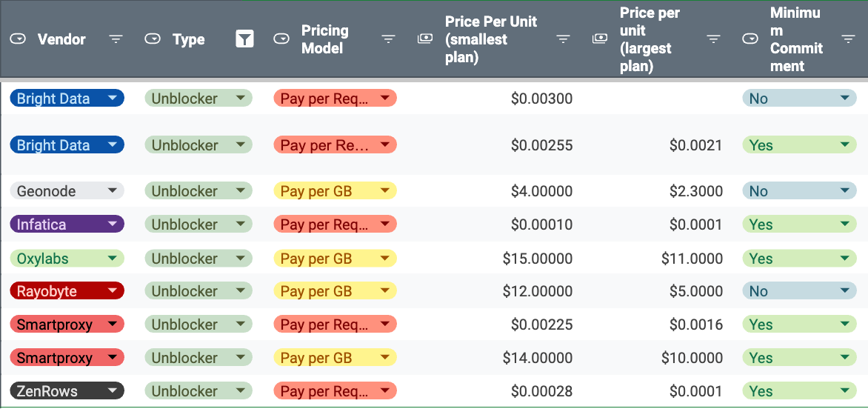The width and height of the screenshot is (868, 409).
Task: Open the Minimum Commitment column filter icon
Action: [x=848, y=39]
